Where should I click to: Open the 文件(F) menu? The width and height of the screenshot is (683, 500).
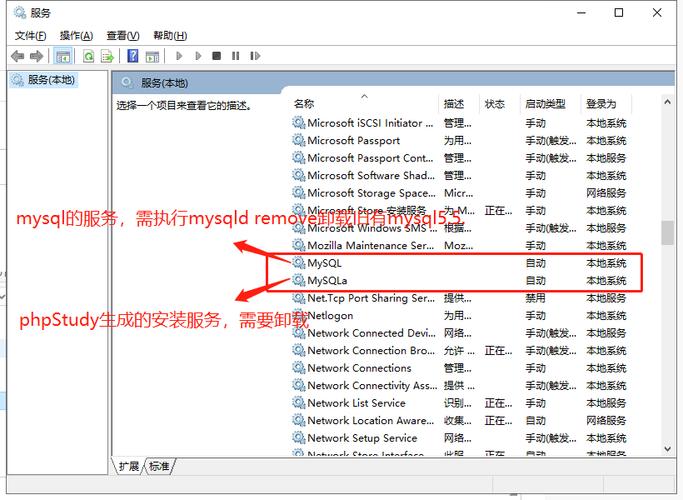tap(30, 36)
